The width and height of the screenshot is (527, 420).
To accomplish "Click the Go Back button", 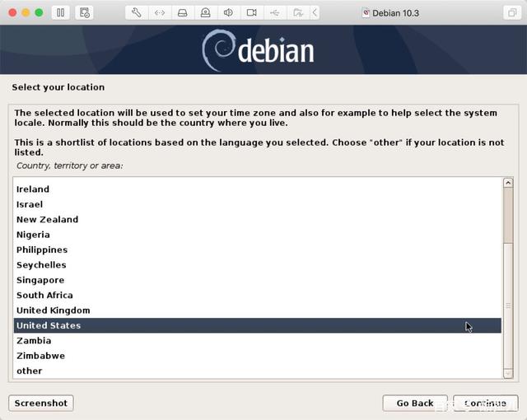I will point(415,403).
